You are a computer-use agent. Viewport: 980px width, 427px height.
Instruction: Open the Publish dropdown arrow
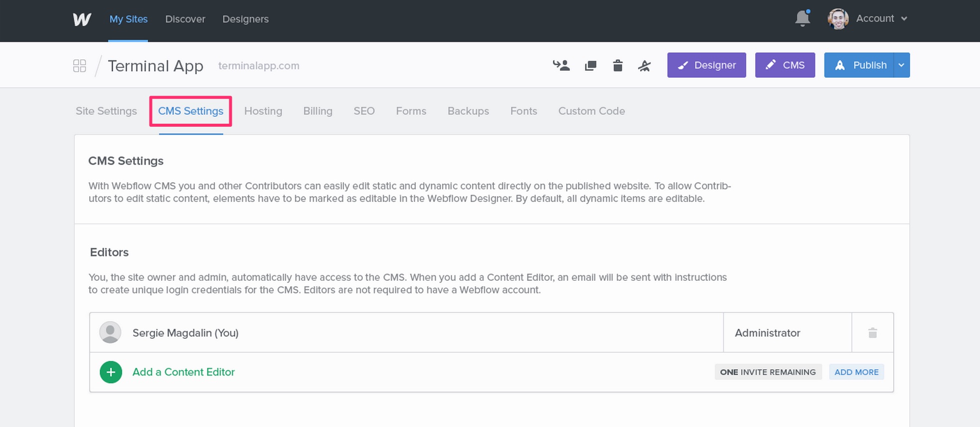click(902, 65)
